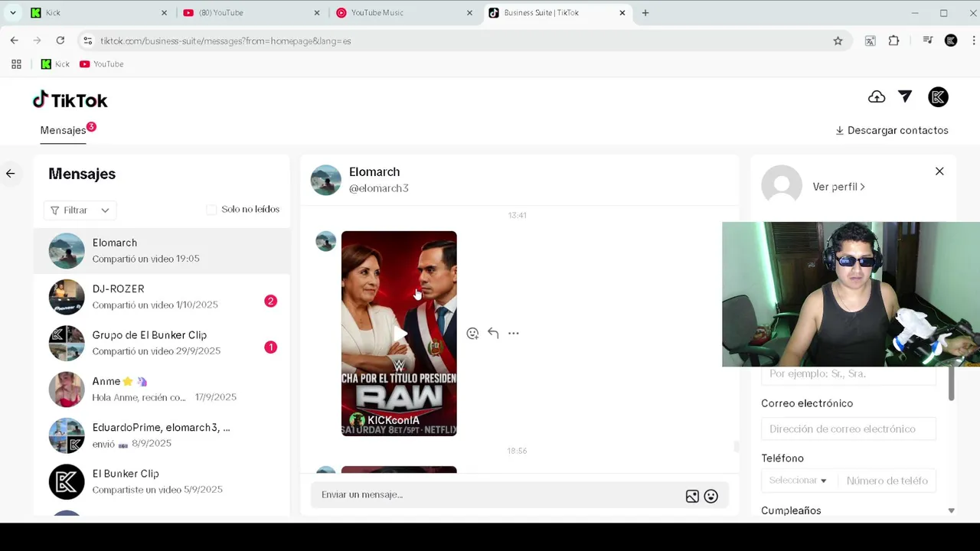
Task: Click the browser address bar URL
Action: [x=226, y=41]
